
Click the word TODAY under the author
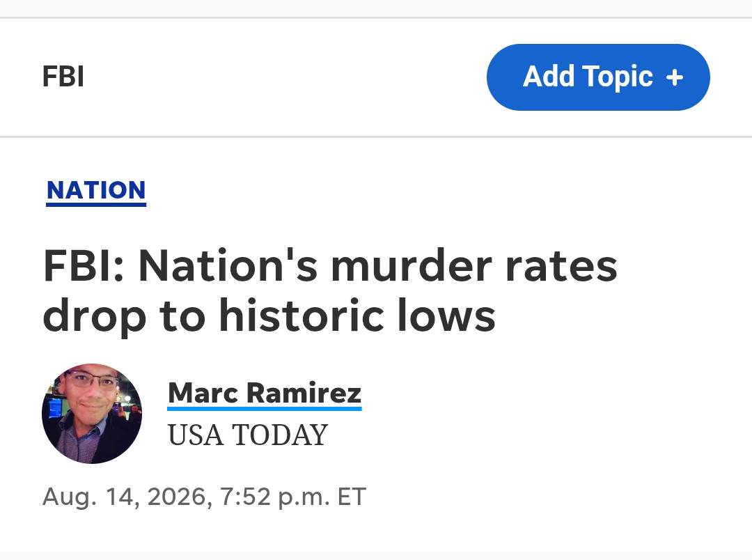tap(280, 435)
